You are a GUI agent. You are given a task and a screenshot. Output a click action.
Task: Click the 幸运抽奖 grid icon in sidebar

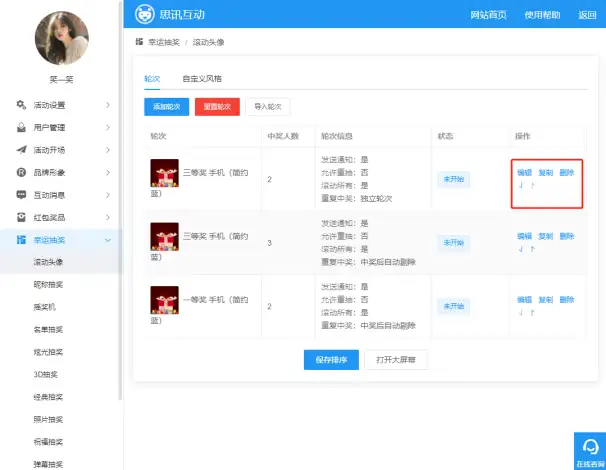21,240
